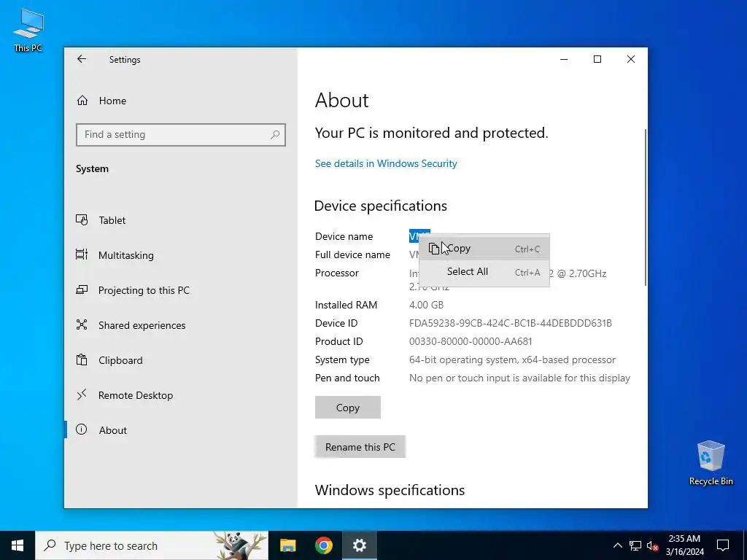Open the network icon in system tray
The image size is (747, 560).
(x=635, y=545)
